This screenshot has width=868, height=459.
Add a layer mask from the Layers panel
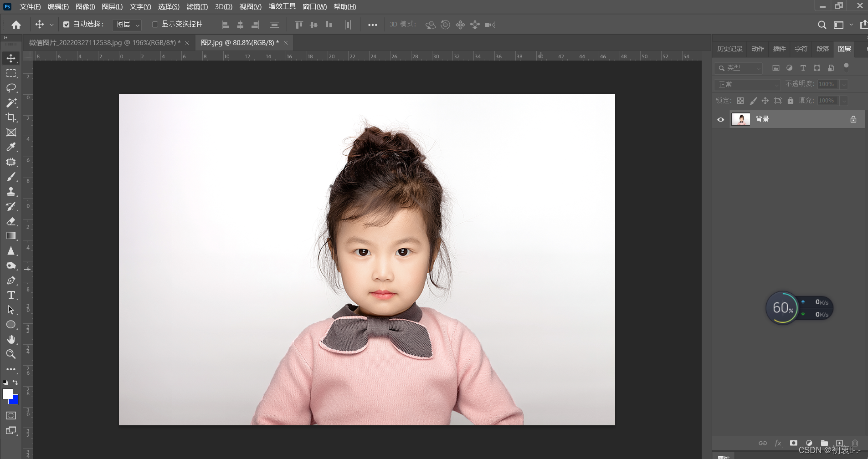pos(794,443)
